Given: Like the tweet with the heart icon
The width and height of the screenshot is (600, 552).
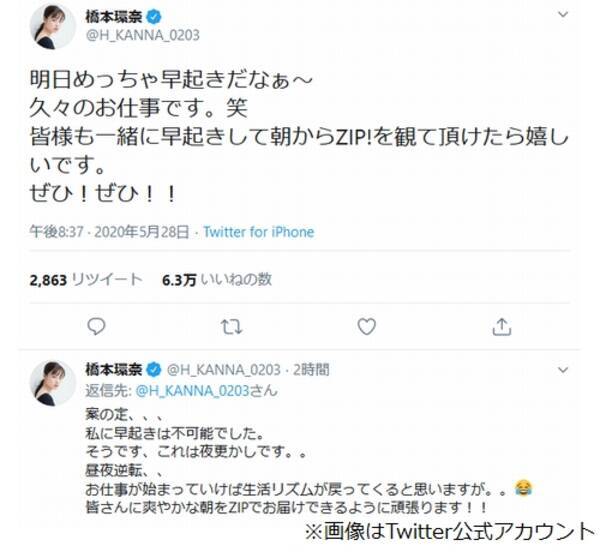Looking at the screenshot, I should point(367,327).
